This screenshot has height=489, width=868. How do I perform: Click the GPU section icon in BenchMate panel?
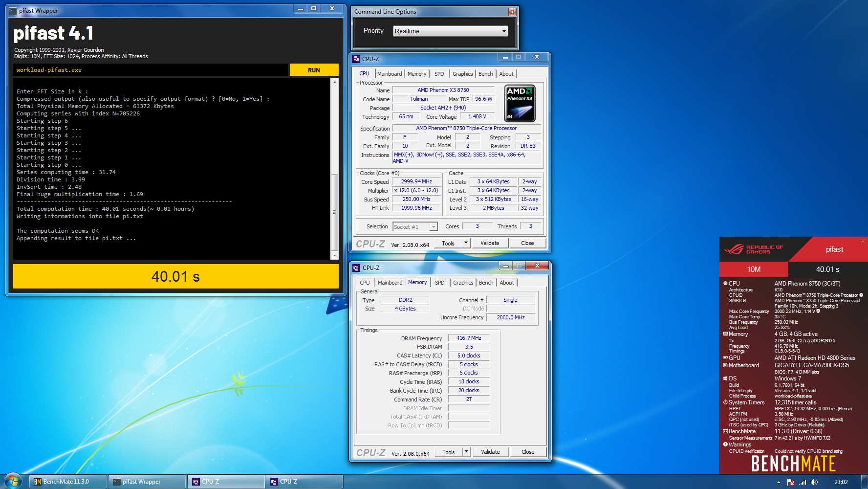pos(725,357)
